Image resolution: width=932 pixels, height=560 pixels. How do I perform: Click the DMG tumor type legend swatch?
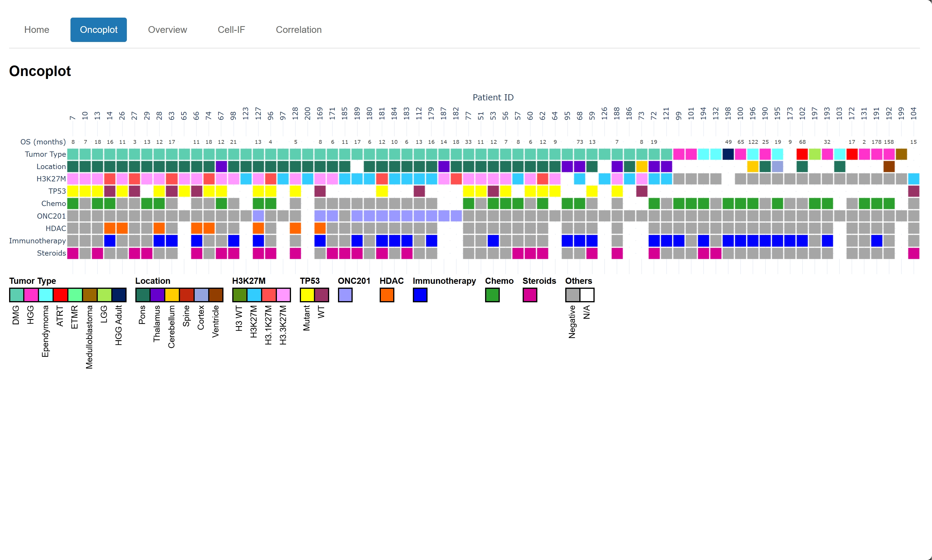pyautogui.click(x=17, y=295)
